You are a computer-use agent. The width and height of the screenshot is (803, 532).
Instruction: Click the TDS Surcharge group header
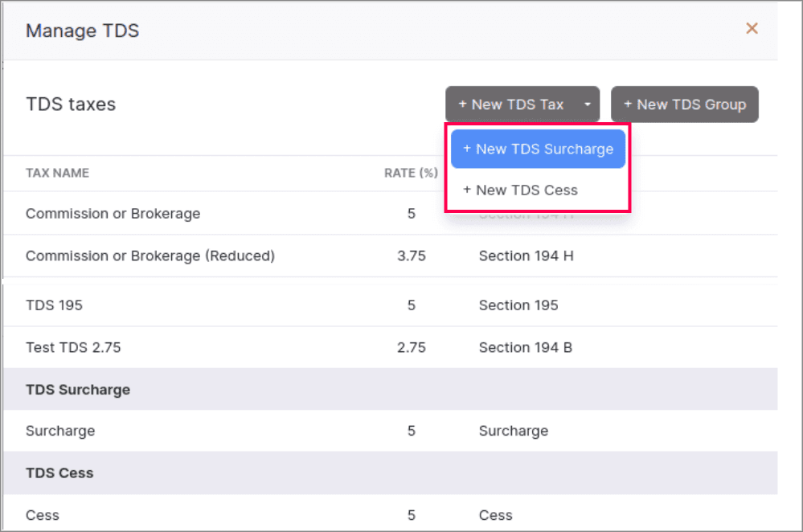[x=78, y=390]
